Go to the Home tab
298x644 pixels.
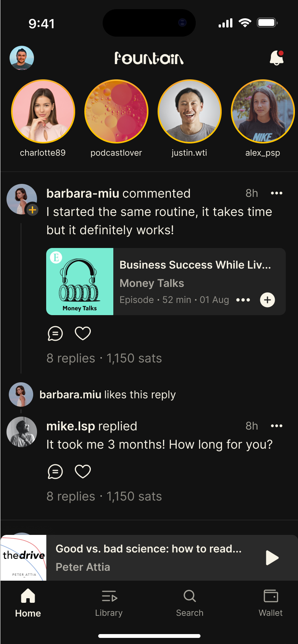click(x=28, y=603)
